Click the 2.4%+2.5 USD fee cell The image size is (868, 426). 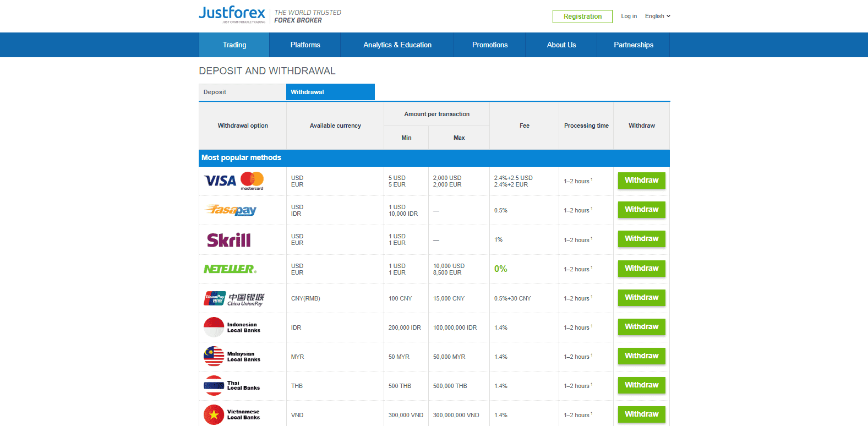pos(514,178)
